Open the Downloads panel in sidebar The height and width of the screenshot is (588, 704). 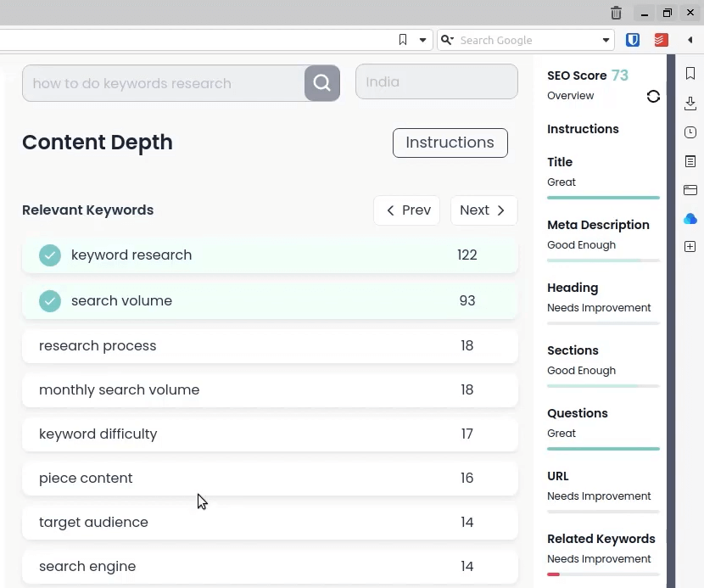pyautogui.click(x=690, y=104)
